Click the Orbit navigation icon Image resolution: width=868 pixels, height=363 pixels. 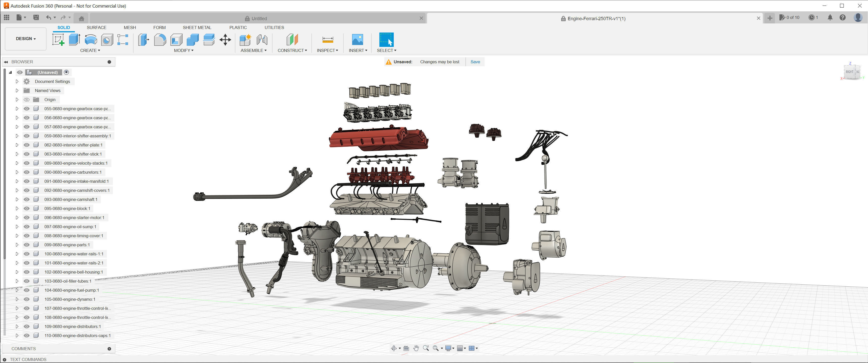(394, 348)
